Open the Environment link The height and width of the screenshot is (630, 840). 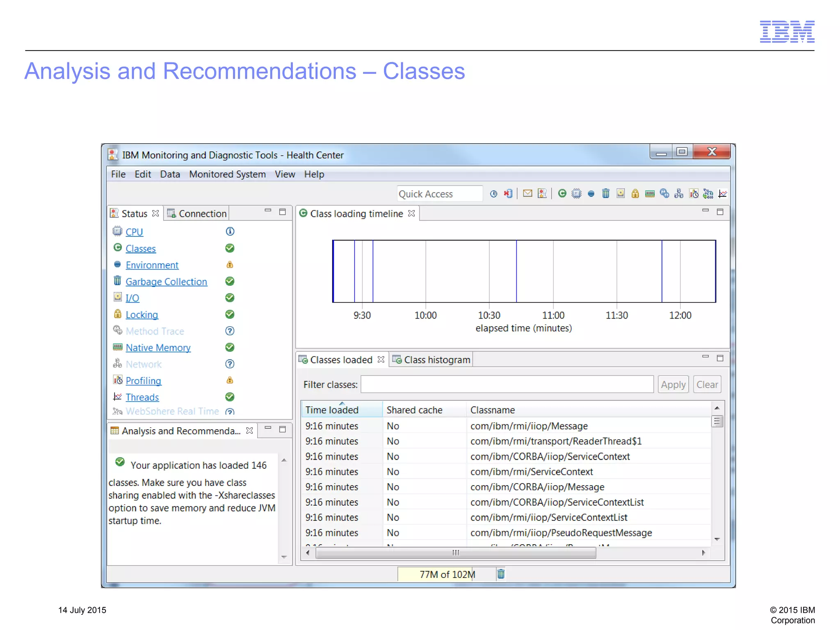[x=152, y=265]
